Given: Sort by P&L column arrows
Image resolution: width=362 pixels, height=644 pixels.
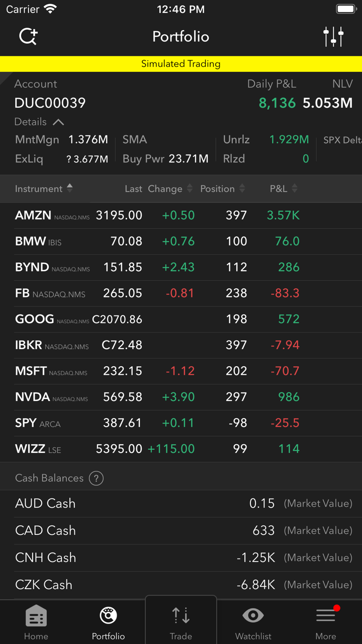Looking at the screenshot, I should coord(295,189).
